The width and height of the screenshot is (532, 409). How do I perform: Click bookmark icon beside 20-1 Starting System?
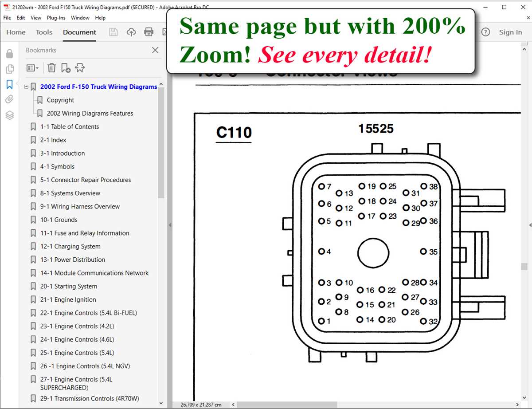click(33, 287)
